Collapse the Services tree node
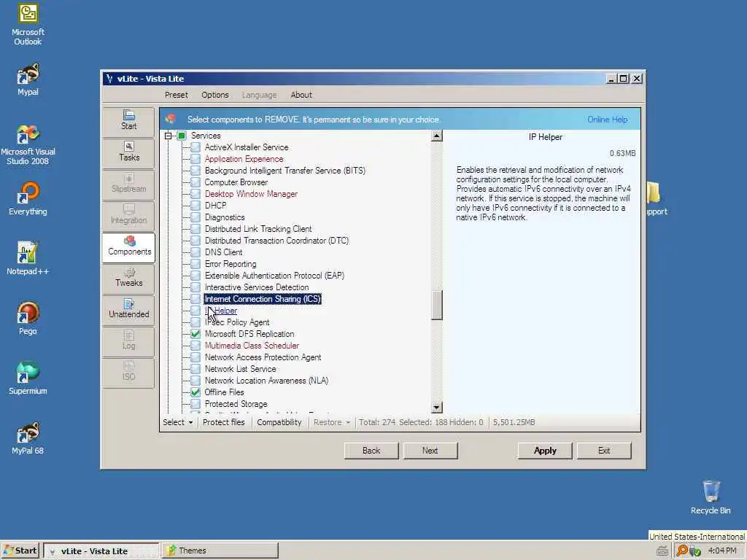The height and width of the screenshot is (560, 747). click(169, 136)
